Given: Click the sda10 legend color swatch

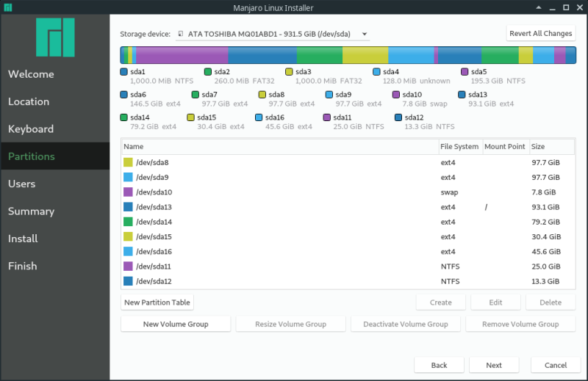Looking at the screenshot, I should point(396,95).
